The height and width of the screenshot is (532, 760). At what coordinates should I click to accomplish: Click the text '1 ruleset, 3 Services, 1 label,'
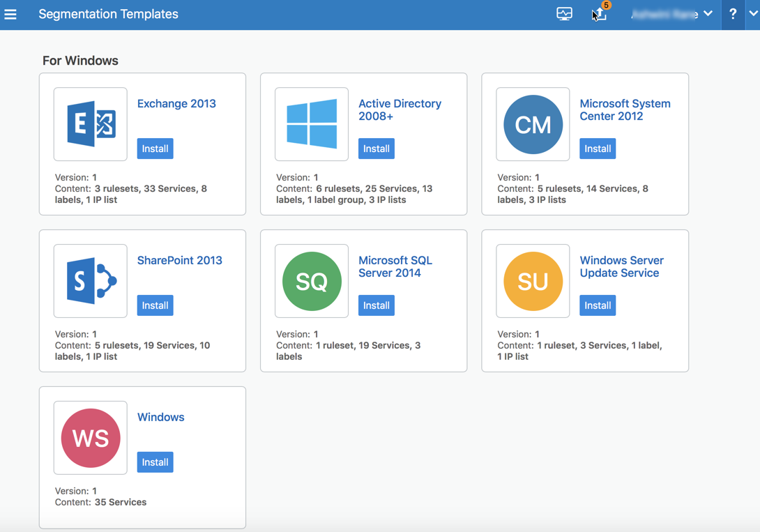pyautogui.click(x=600, y=345)
